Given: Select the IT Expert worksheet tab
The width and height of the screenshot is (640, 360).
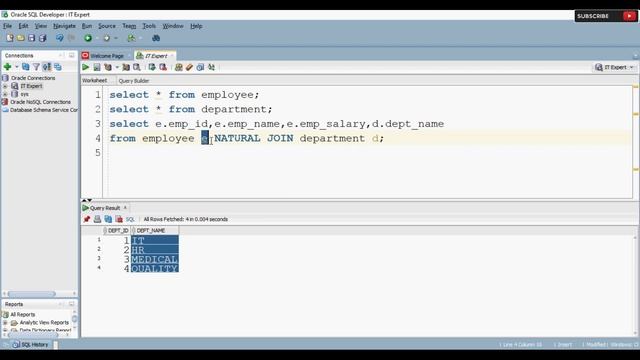Looking at the screenshot, I should click(156, 56).
